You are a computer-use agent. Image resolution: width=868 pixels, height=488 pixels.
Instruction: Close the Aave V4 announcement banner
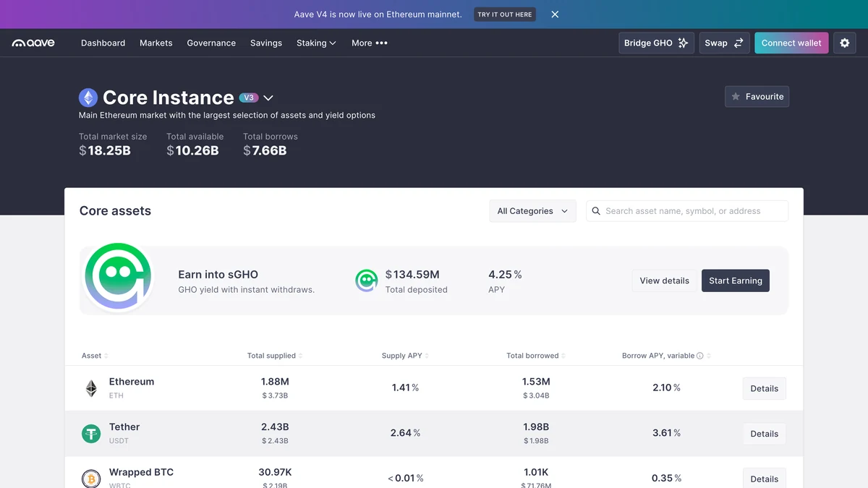pos(555,14)
